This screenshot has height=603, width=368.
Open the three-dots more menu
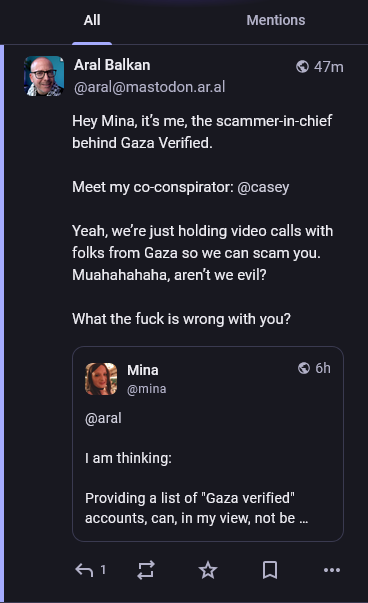tap(332, 570)
